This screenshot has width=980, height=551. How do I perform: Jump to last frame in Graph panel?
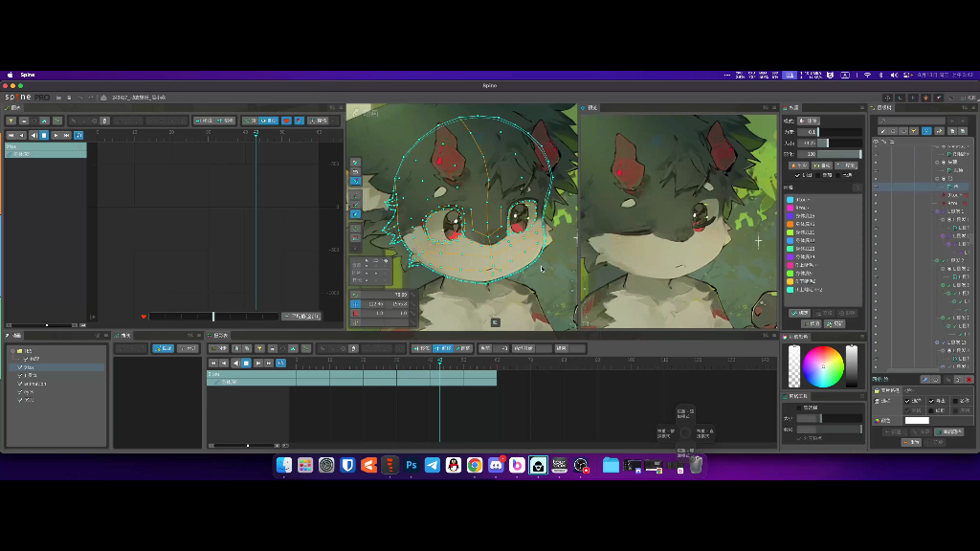pyautogui.click(x=67, y=135)
